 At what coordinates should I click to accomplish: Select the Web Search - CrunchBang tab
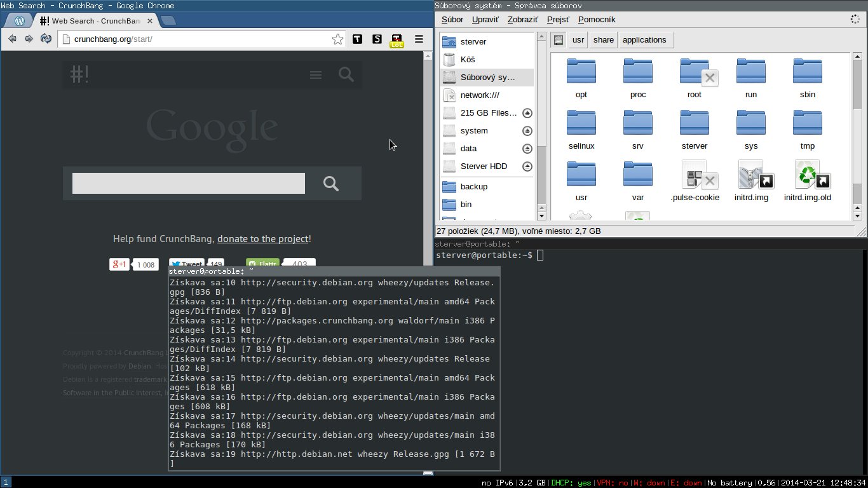(95, 20)
